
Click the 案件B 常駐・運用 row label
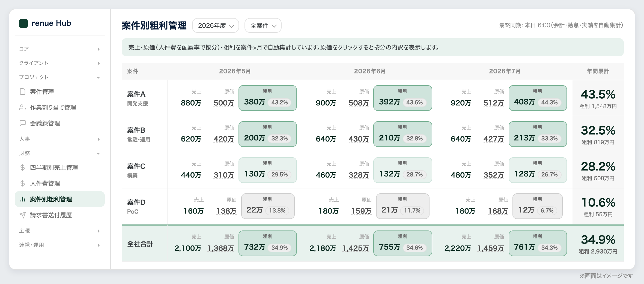[x=139, y=134]
